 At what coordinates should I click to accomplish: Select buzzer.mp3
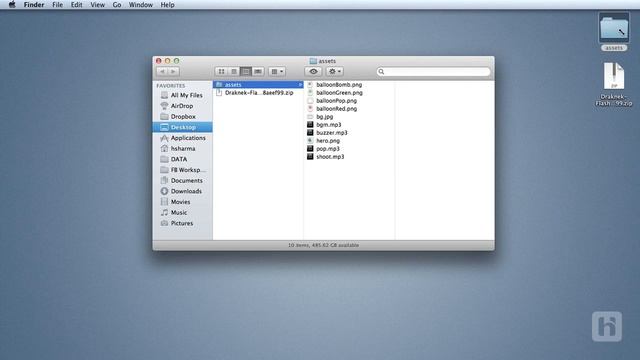click(332, 133)
